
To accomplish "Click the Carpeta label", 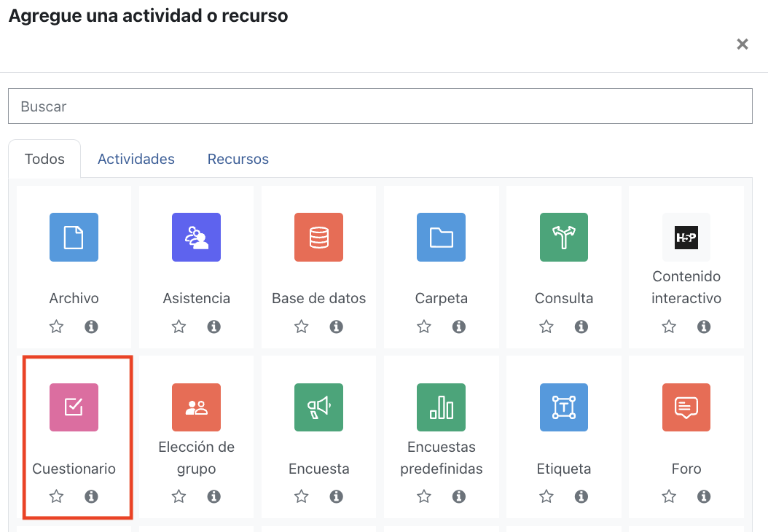I will pyautogui.click(x=442, y=298).
